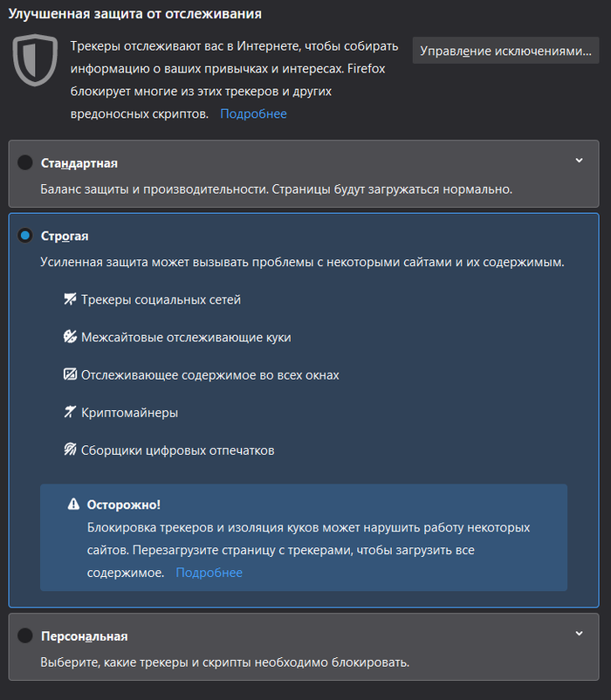Click the Персональная label text
611x700 pixels.
(85, 636)
